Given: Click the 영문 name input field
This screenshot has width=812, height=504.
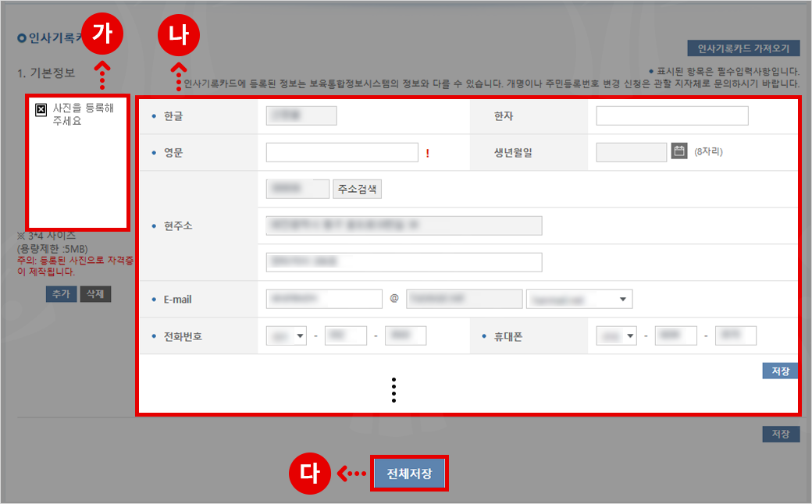Looking at the screenshot, I should point(342,152).
